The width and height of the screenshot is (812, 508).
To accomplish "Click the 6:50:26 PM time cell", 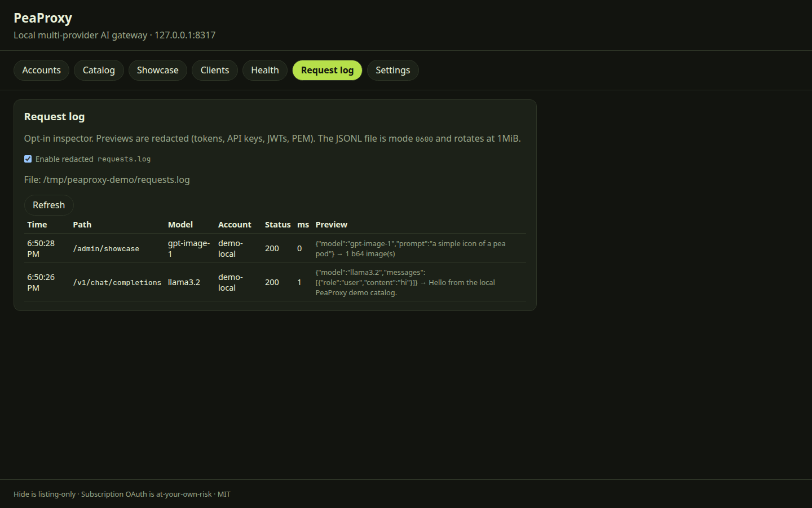I will coord(41,282).
